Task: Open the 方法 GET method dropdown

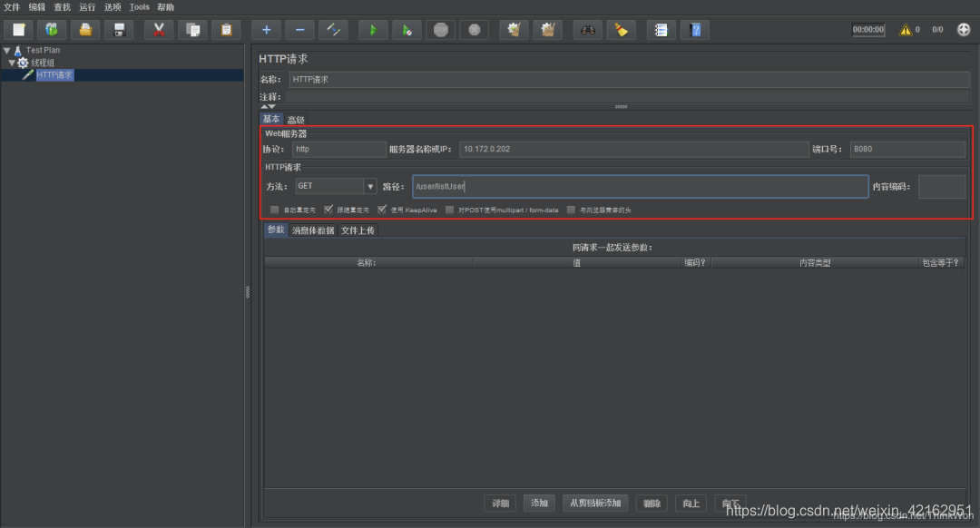Action: (370, 186)
